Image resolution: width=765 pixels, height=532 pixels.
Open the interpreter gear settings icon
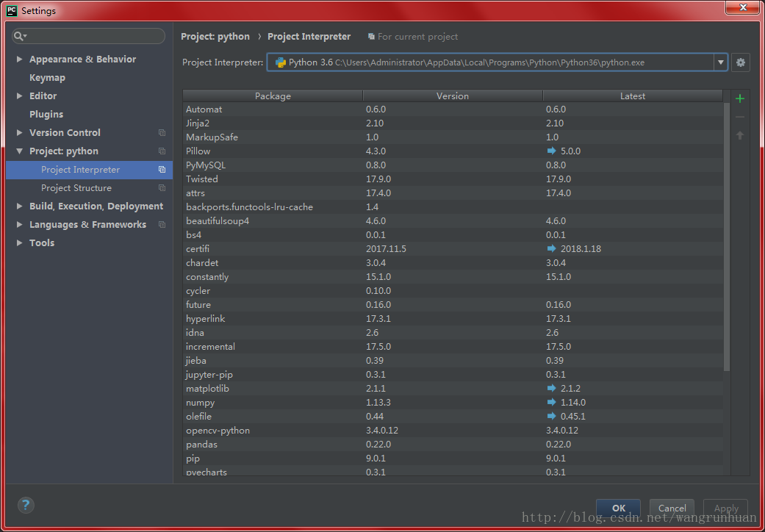coord(740,62)
